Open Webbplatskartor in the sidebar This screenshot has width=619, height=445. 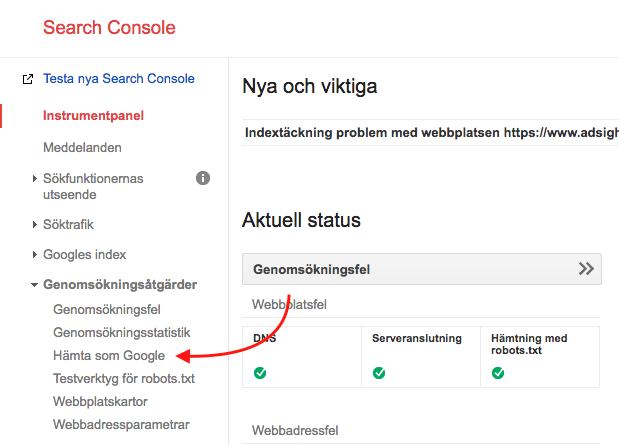tap(100, 402)
